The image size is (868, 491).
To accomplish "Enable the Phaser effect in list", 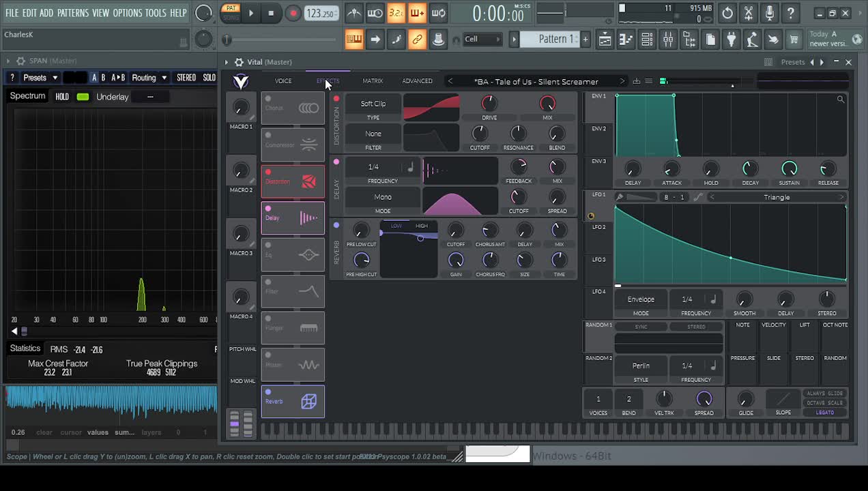I will click(268, 355).
